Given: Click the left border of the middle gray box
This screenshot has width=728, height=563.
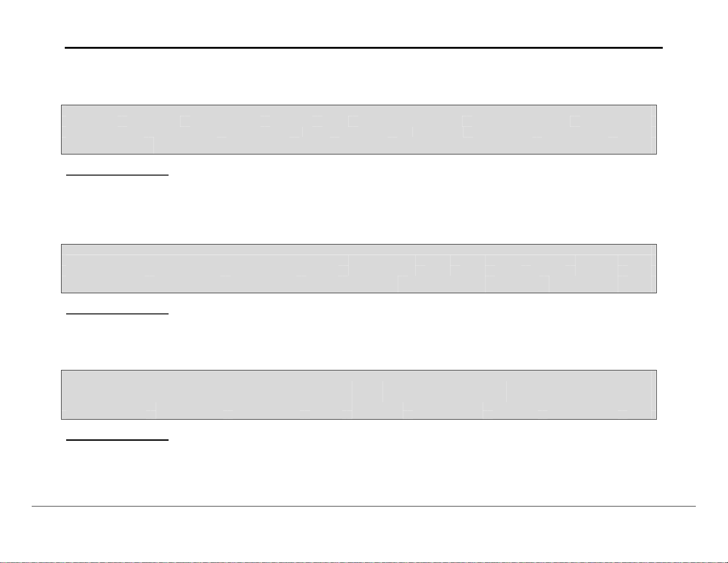Looking at the screenshot, I should [x=62, y=268].
